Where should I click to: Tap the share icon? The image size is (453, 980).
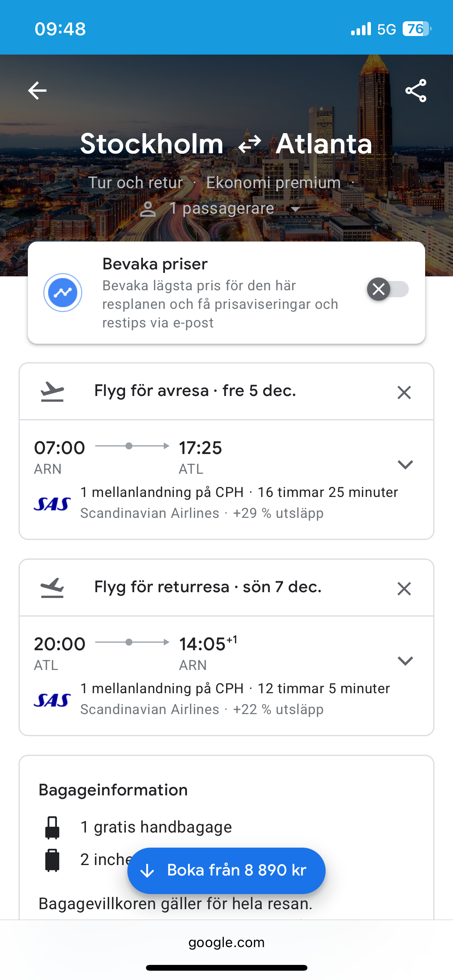415,91
